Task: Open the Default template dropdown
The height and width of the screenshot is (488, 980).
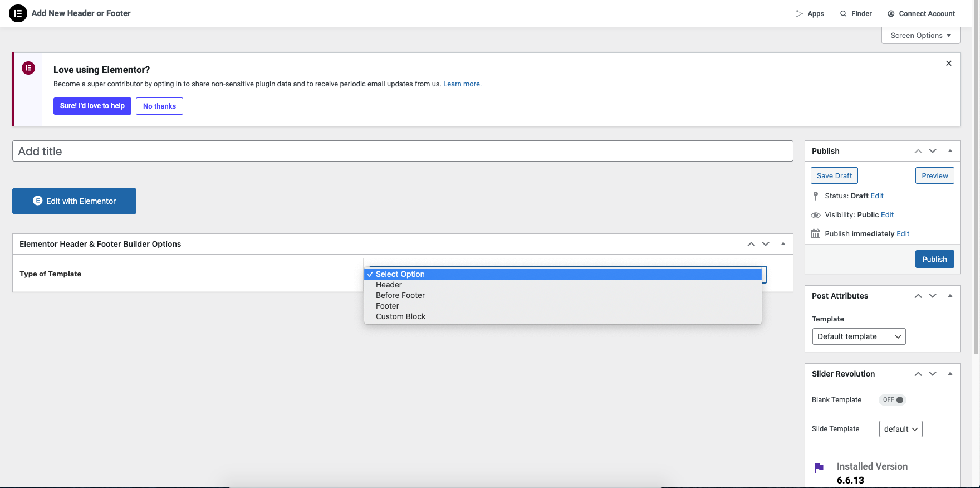Action: point(858,336)
